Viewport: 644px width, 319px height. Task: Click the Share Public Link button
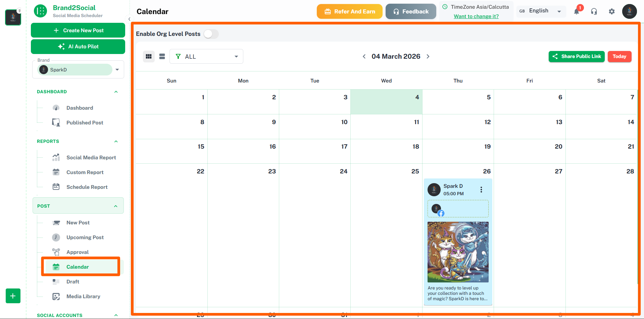(576, 56)
